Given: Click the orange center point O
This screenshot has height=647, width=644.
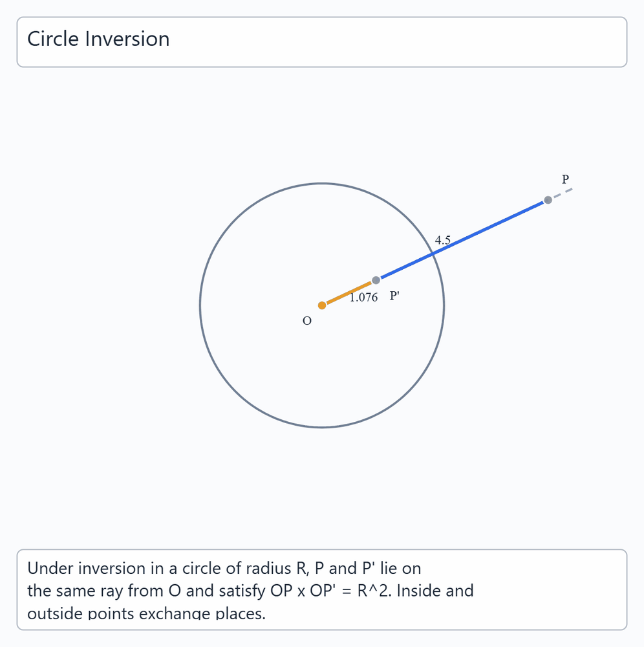Looking at the screenshot, I should [322, 305].
